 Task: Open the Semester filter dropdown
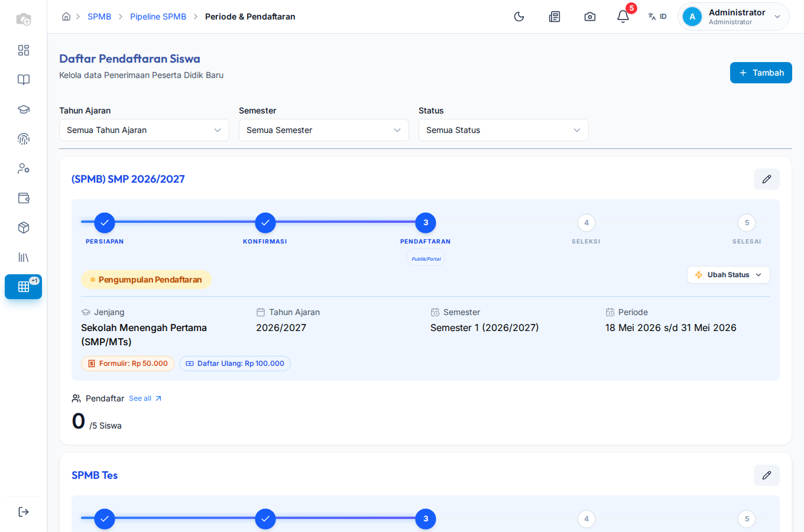pos(324,130)
